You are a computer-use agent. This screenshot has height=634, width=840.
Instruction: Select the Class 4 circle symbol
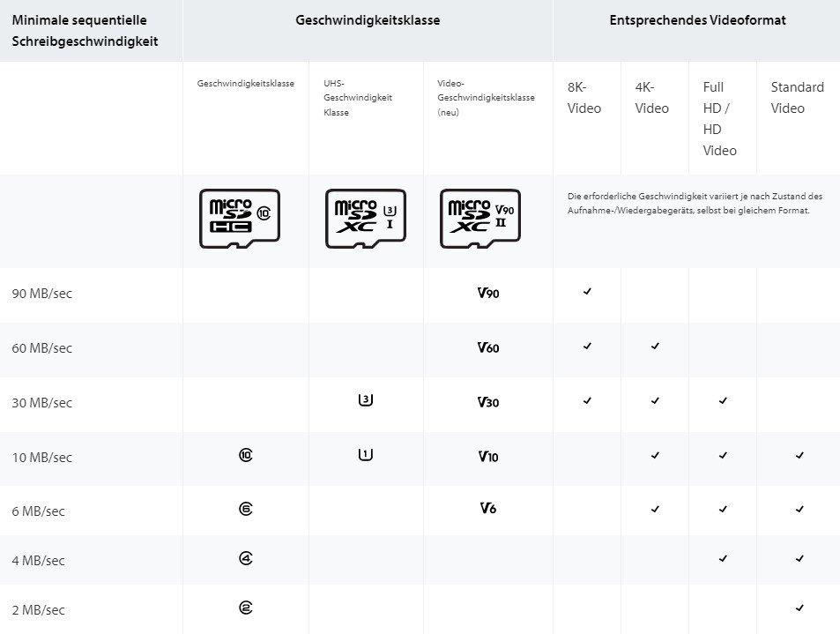point(246,558)
